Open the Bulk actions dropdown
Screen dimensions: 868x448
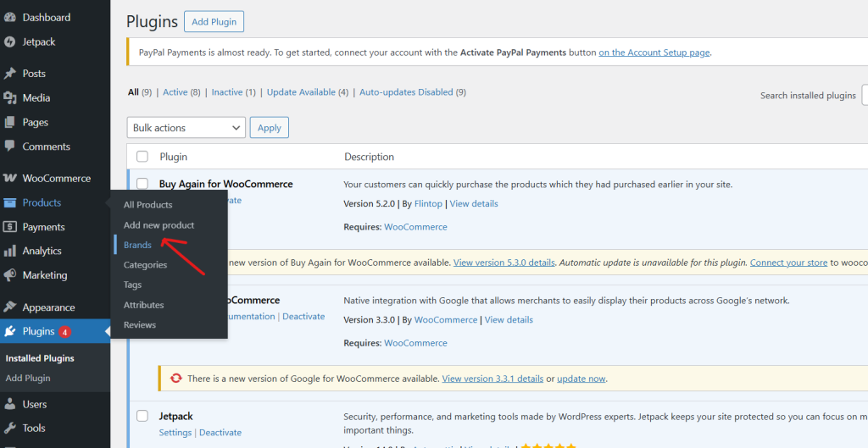pos(186,128)
